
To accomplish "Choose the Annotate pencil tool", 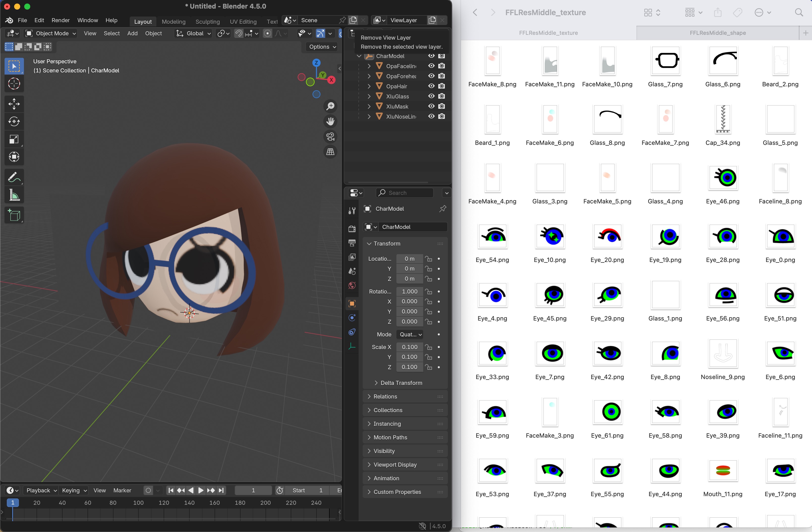I will click(x=14, y=177).
